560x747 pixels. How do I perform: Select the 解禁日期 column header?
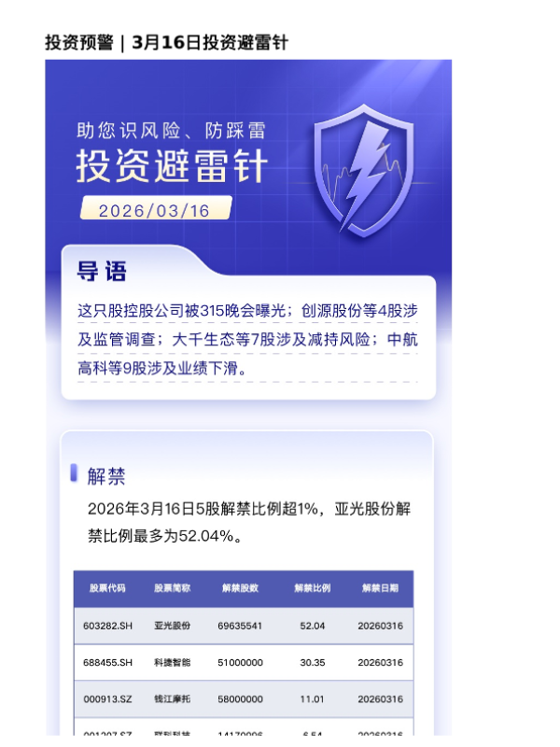point(380,588)
